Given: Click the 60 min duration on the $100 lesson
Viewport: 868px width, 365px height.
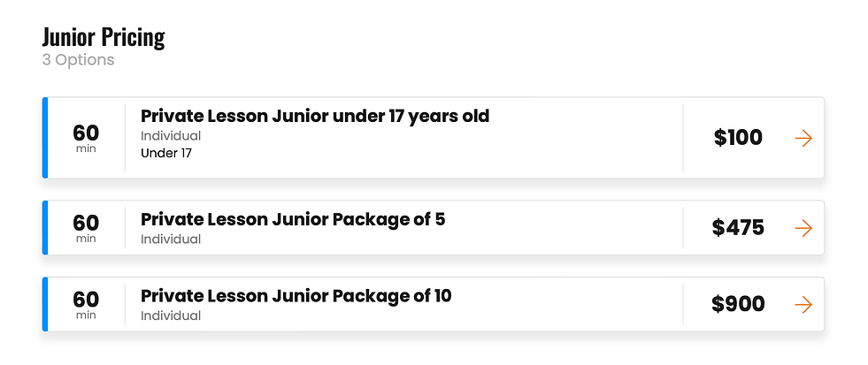Looking at the screenshot, I should [86, 138].
